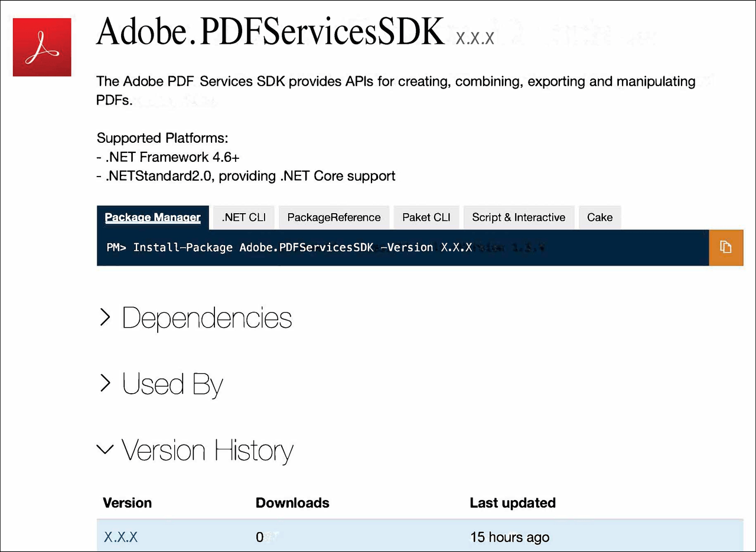Expand the Dependencies section
This screenshot has height=552, width=756.
click(x=195, y=318)
